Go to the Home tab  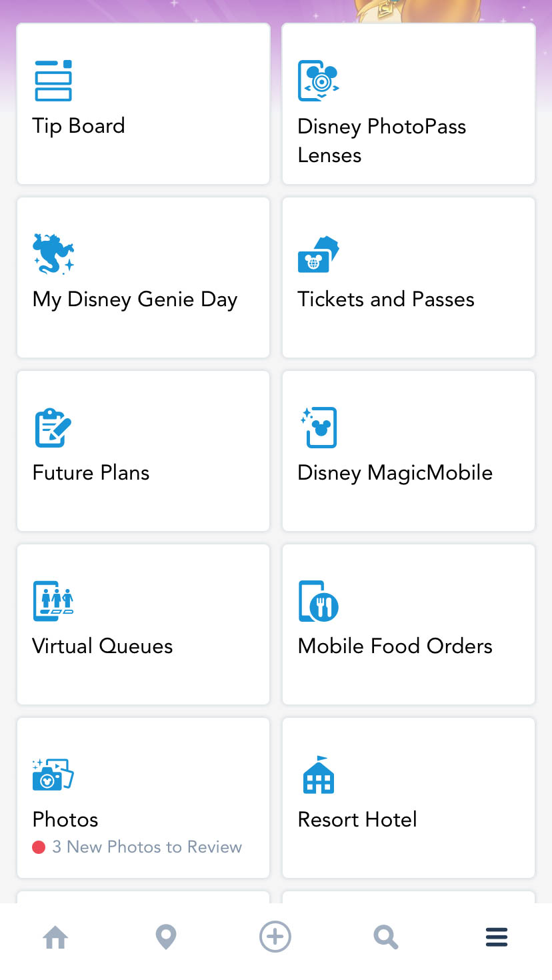point(55,937)
